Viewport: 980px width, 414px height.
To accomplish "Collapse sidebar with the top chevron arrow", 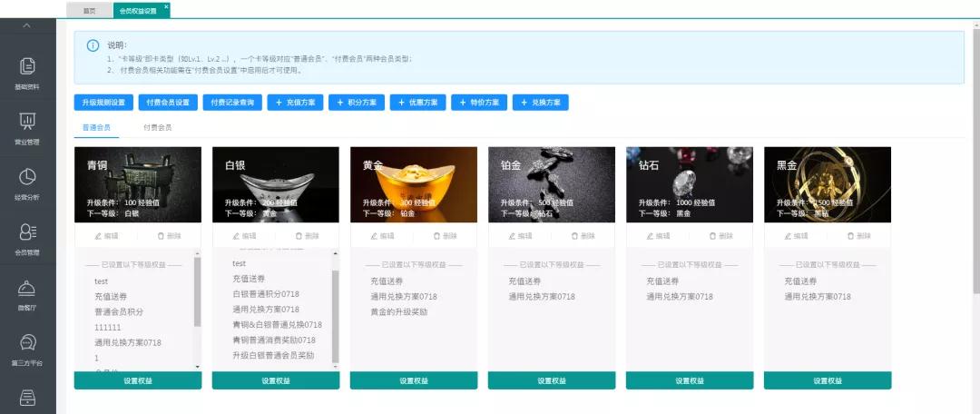I will tap(27, 25).
